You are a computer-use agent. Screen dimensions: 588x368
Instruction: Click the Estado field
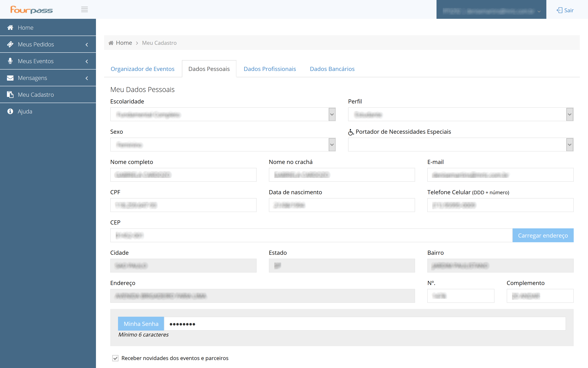pyautogui.click(x=342, y=266)
